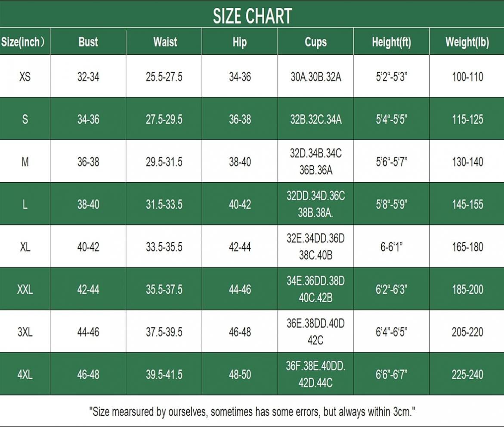
Task: Click the XS size row label
Action: click(25, 77)
